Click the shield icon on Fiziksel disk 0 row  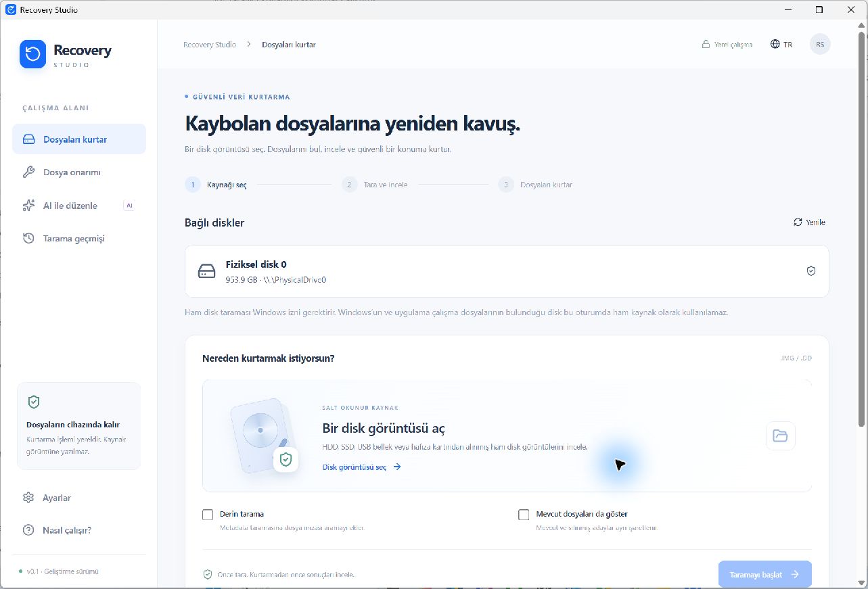click(x=811, y=271)
